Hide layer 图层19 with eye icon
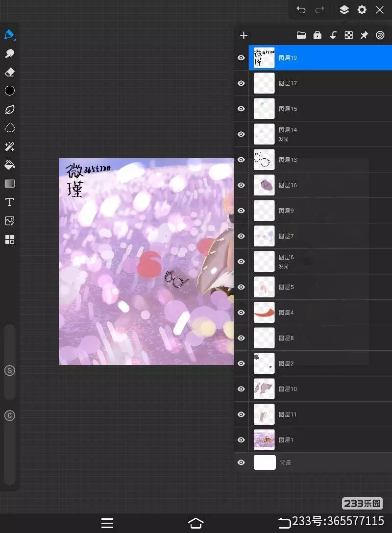 [241, 58]
